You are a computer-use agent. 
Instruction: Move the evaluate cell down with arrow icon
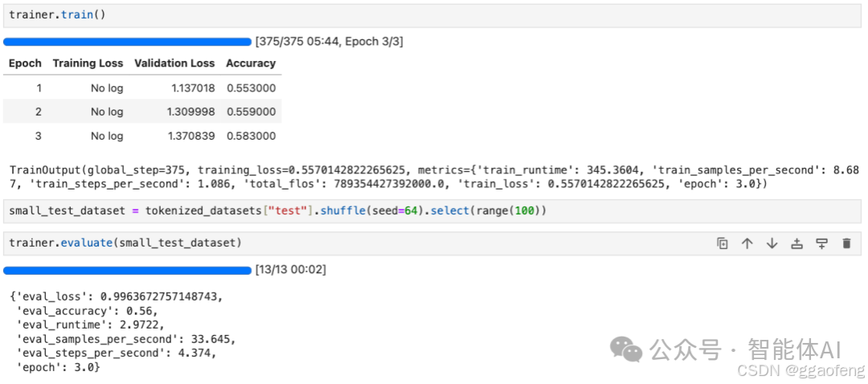[x=772, y=243]
